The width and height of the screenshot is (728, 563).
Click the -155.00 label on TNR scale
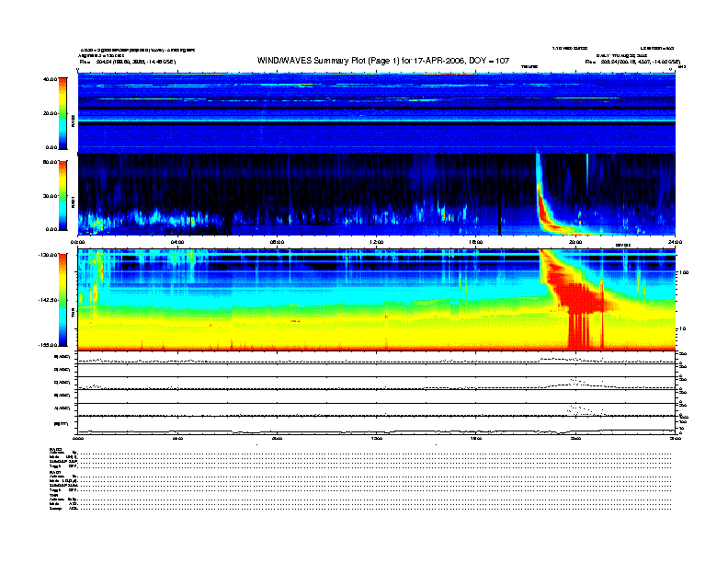(x=49, y=345)
